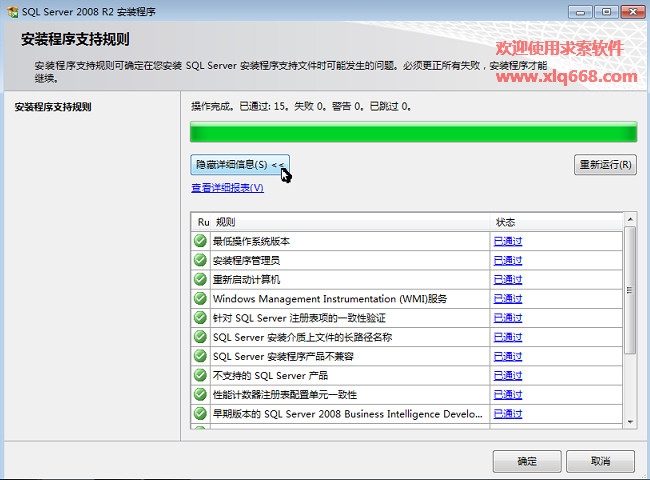Click green check icon for 安装程序产品不兼容
650x480 pixels.
[x=200, y=356]
